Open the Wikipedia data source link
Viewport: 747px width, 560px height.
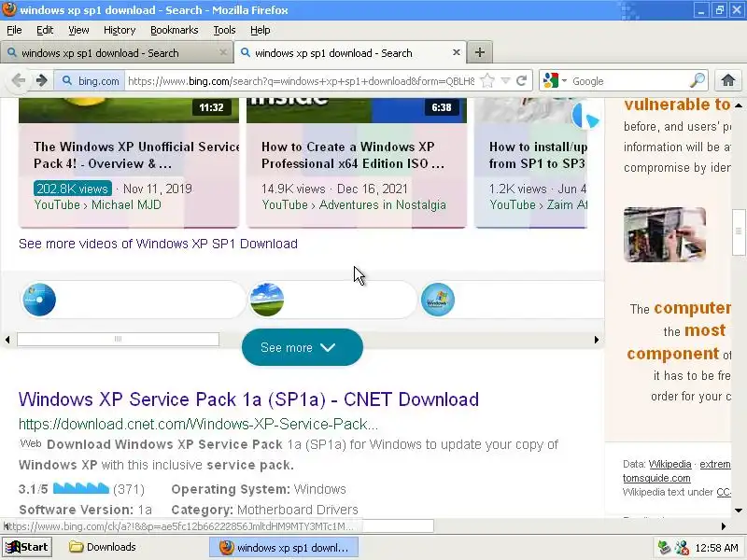pyautogui.click(x=669, y=464)
